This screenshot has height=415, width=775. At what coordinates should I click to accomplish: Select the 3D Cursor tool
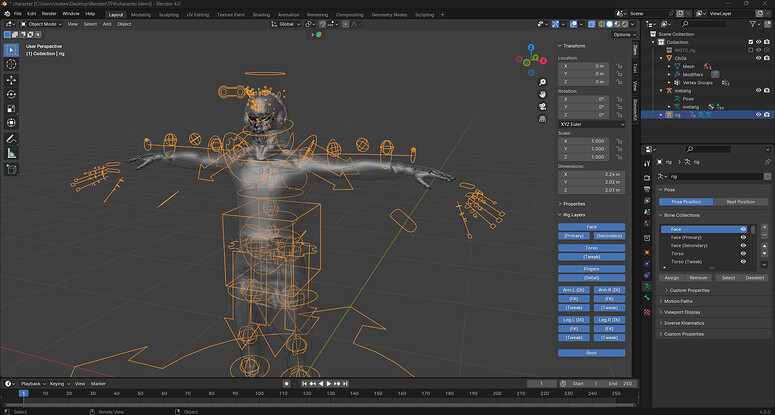pos(11,64)
